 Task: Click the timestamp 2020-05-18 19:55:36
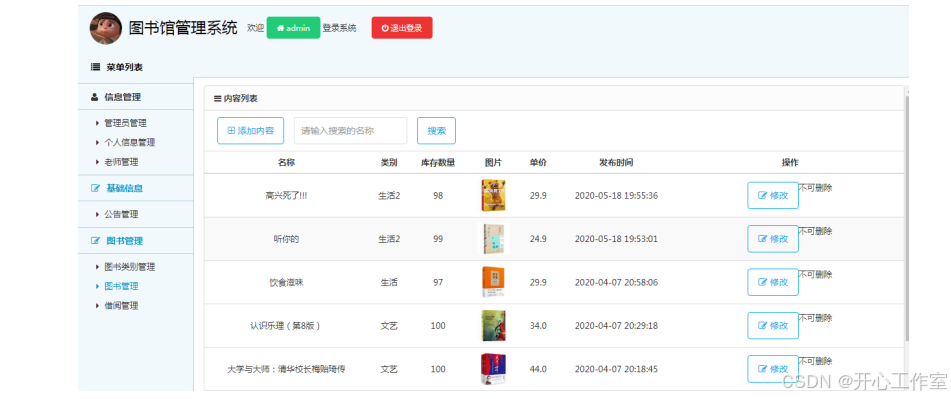pos(616,196)
